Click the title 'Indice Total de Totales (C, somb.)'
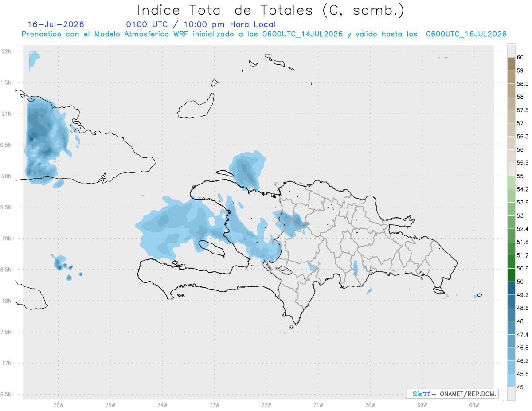The height and width of the screenshot is (411, 532). (x=270, y=10)
